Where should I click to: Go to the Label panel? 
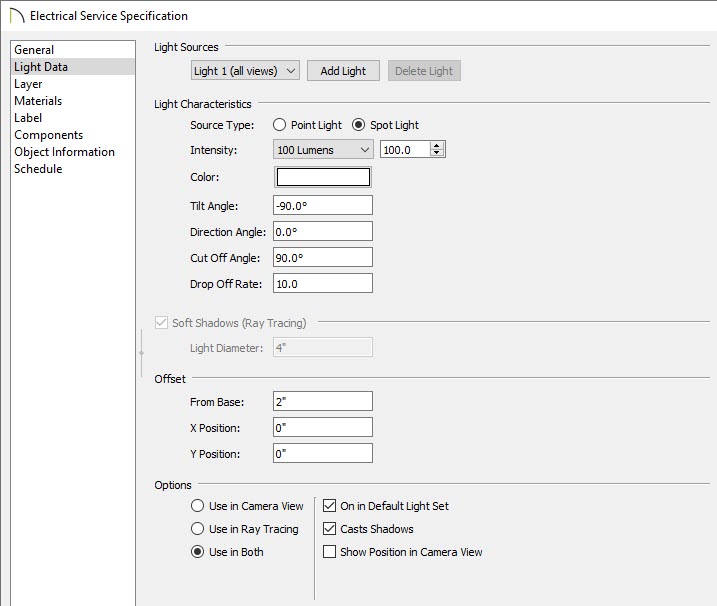[x=73, y=118]
